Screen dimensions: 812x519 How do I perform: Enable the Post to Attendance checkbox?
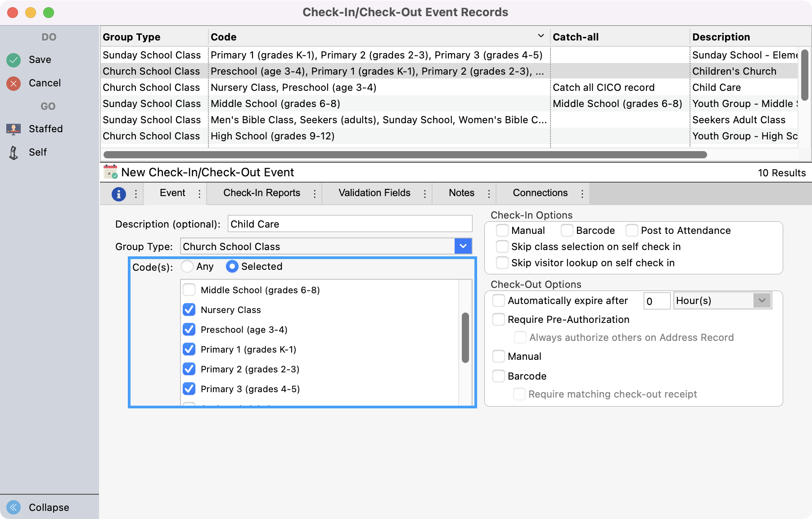632,230
